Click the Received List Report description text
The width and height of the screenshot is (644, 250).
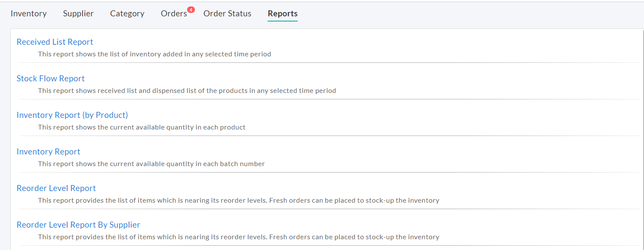pos(154,54)
